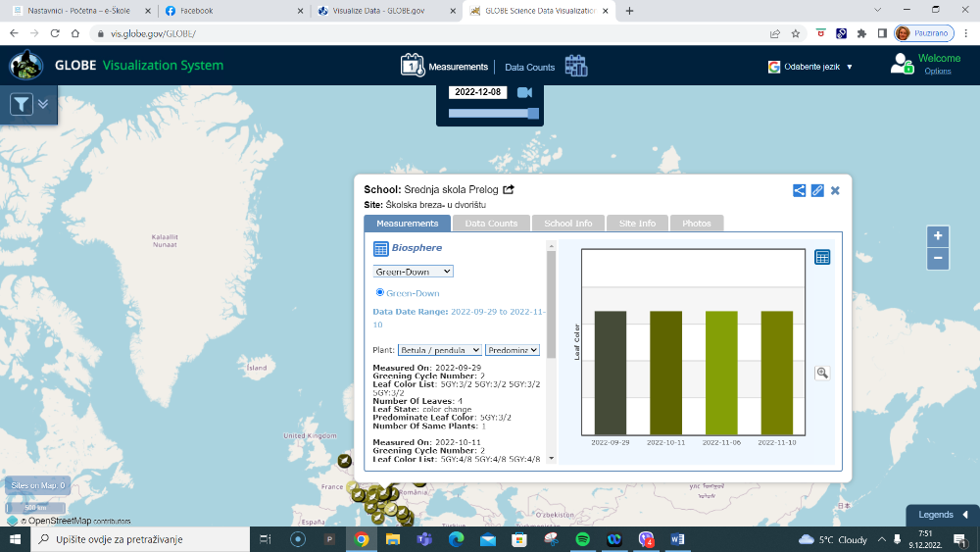
Task: Click the paperclip link icon in popup
Action: 817,190
